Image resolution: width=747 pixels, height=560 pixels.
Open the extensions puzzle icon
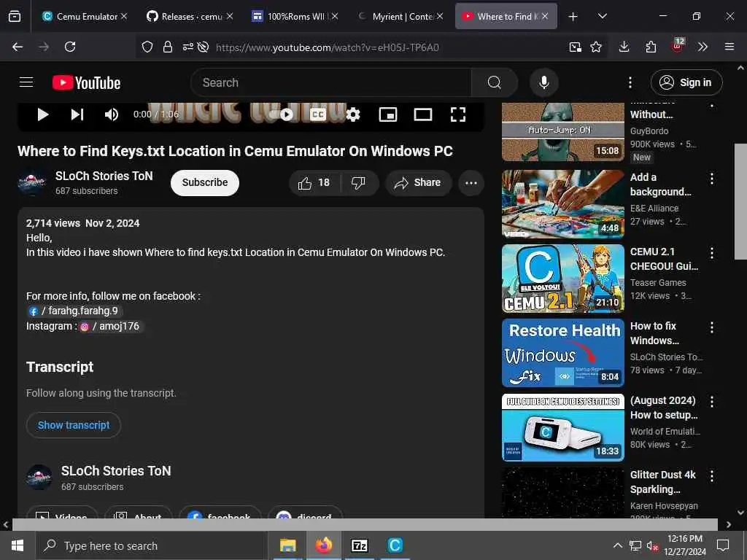tap(650, 47)
